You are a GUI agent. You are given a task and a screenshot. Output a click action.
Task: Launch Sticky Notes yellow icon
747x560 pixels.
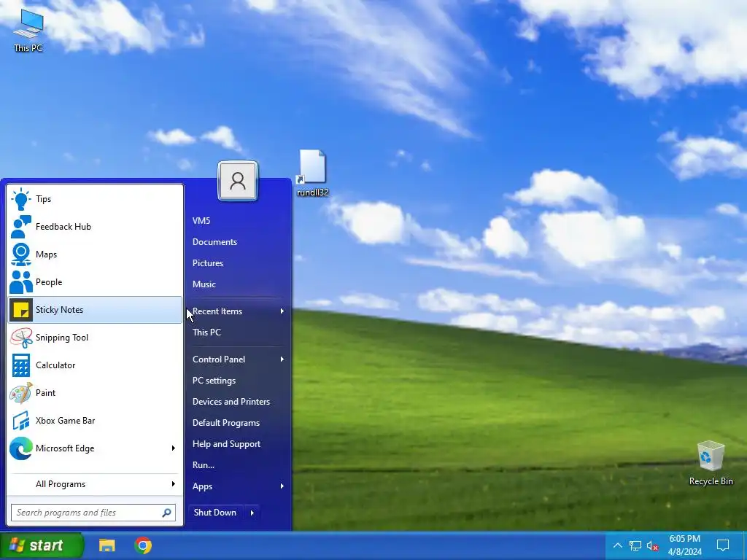coord(21,310)
